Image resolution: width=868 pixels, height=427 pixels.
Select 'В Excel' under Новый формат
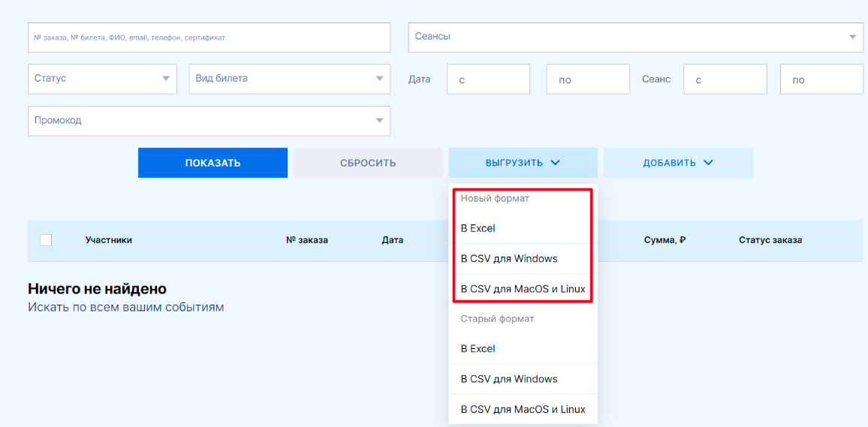coord(478,228)
